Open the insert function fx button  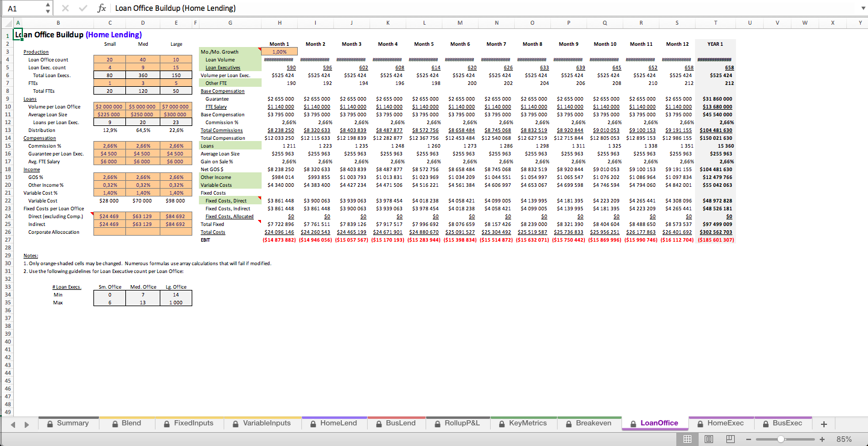pos(102,8)
